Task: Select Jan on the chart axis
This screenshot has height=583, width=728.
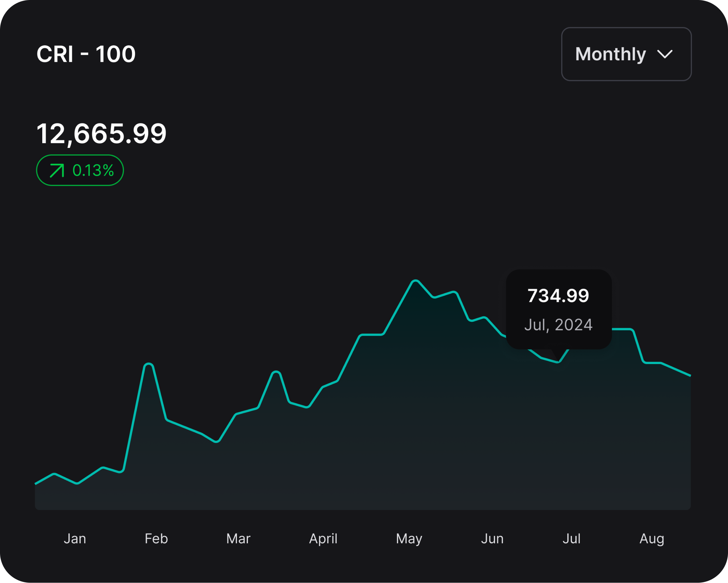Action: pyautogui.click(x=75, y=539)
